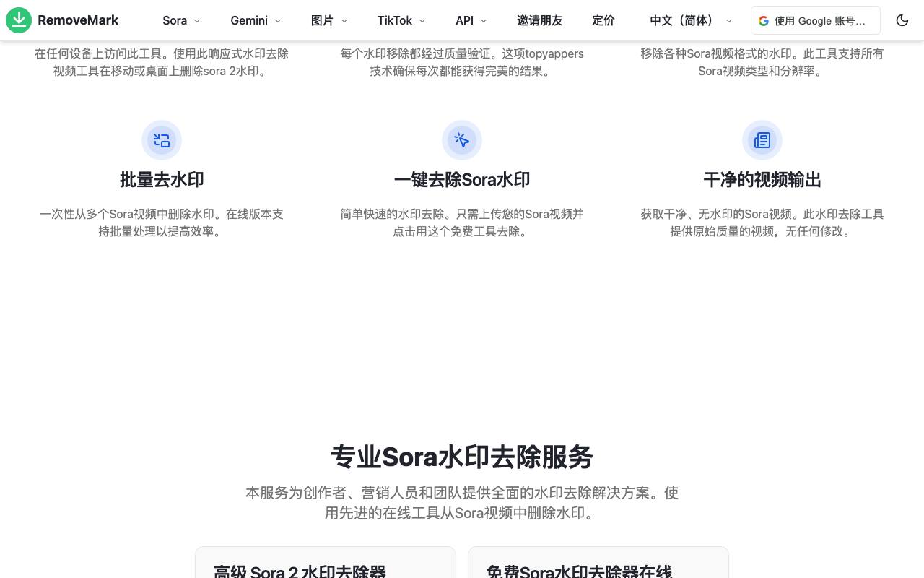This screenshot has width=924, height=578.
Task: Open the 中文（简体）language selector
Action: click(x=691, y=20)
